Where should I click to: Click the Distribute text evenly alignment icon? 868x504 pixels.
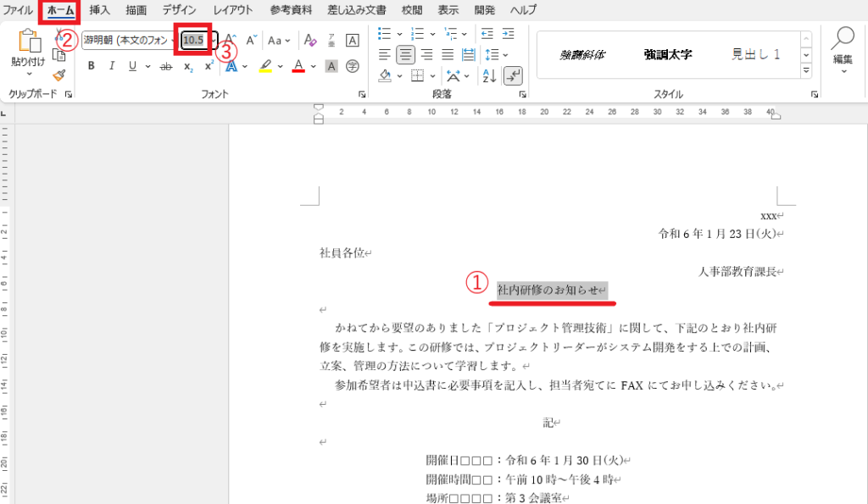click(468, 55)
